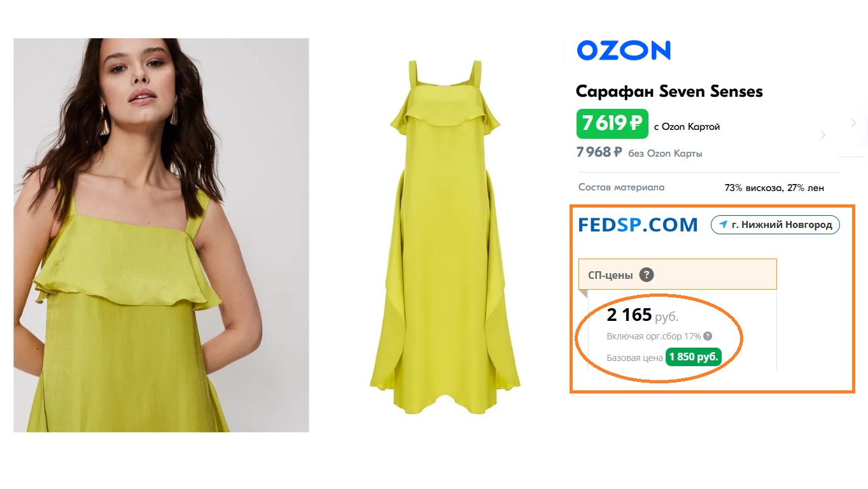Click the location arrow icon near Нижний Новгород
Image resolution: width=868 pixels, height=489 pixels.
[x=723, y=225]
